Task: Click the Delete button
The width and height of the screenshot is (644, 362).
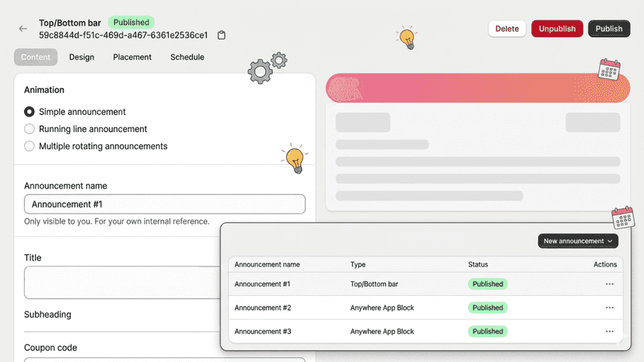Action: pyautogui.click(x=507, y=29)
